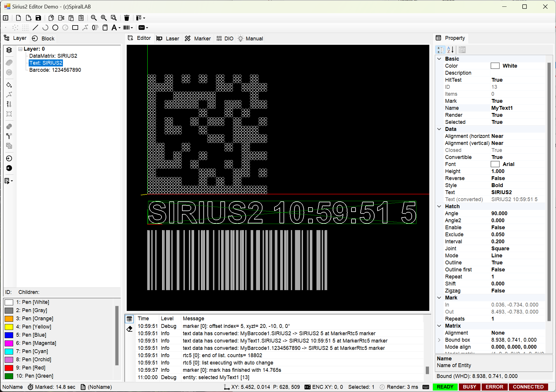Click the sort order icon in sidebar
This screenshot has height=392, width=556.
click(x=9, y=104)
